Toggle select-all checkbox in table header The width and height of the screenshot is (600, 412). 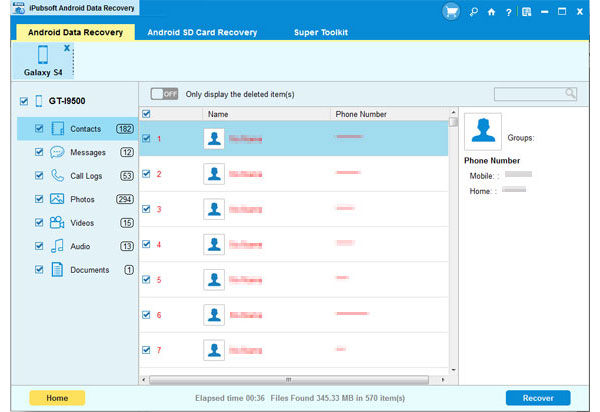(146, 114)
